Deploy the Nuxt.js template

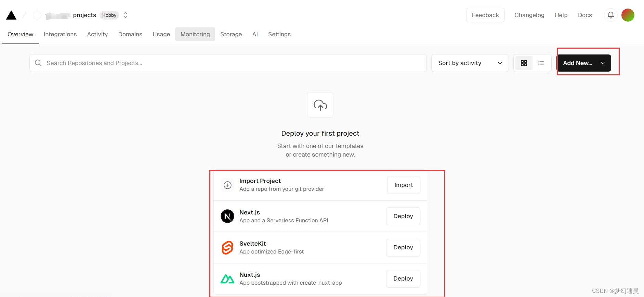click(403, 279)
